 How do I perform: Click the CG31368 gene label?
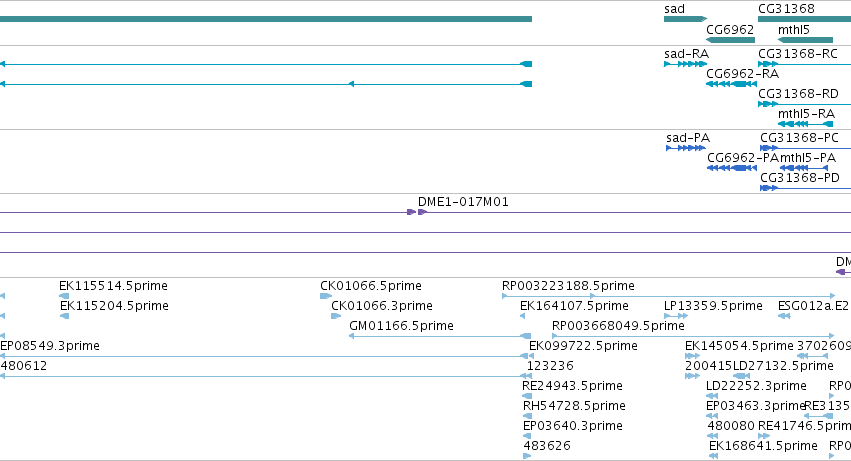(786, 9)
